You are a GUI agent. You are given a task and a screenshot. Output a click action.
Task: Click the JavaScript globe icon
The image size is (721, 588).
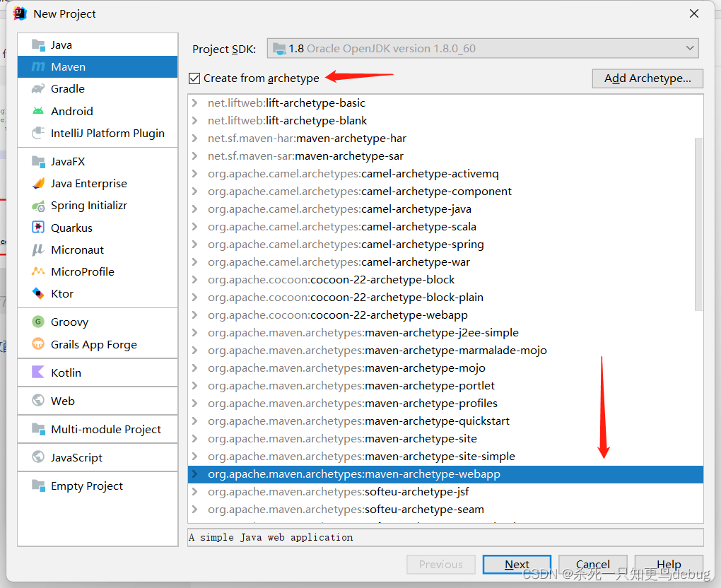pyautogui.click(x=38, y=457)
